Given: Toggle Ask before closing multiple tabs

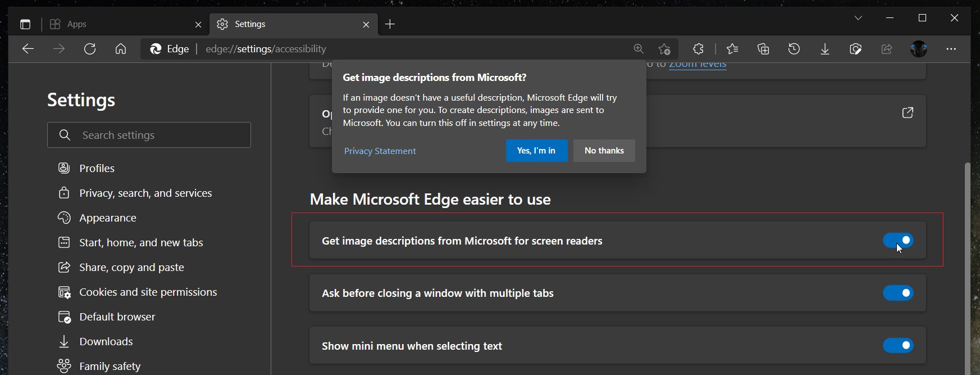Looking at the screenshot, I should pos(898,293).
